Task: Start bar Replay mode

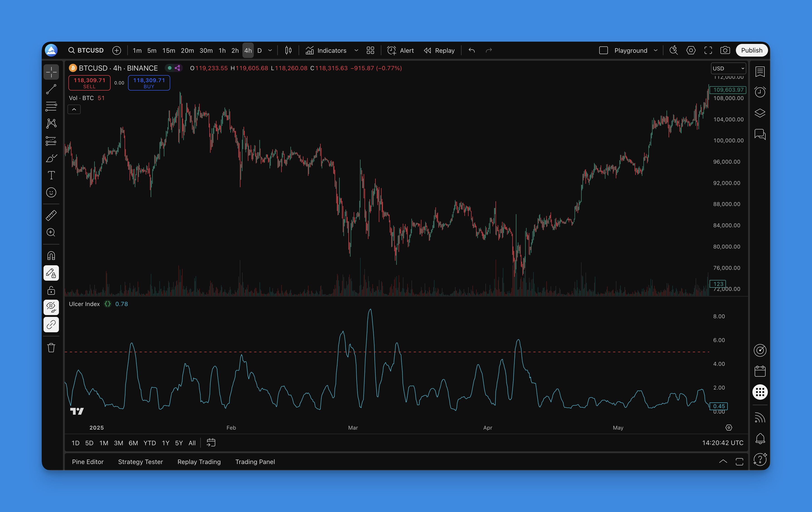Action: point(439,50)
